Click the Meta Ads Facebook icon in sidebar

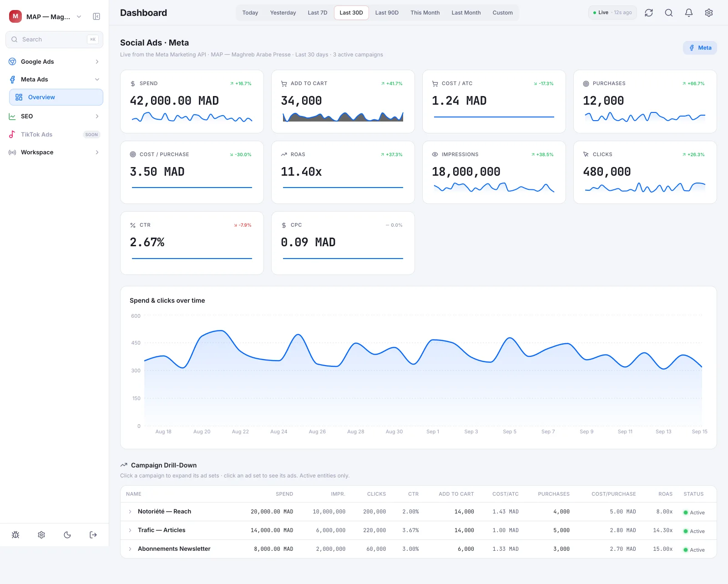(12, 79)
